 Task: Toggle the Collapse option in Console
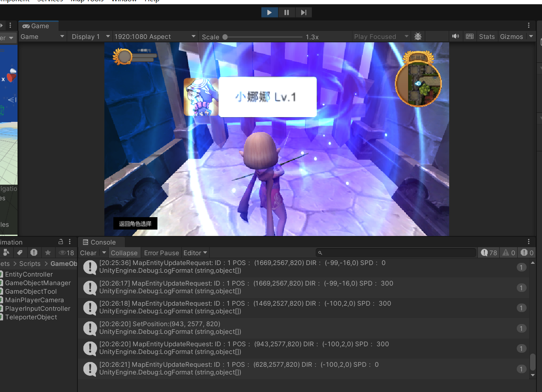coord(124,253)
